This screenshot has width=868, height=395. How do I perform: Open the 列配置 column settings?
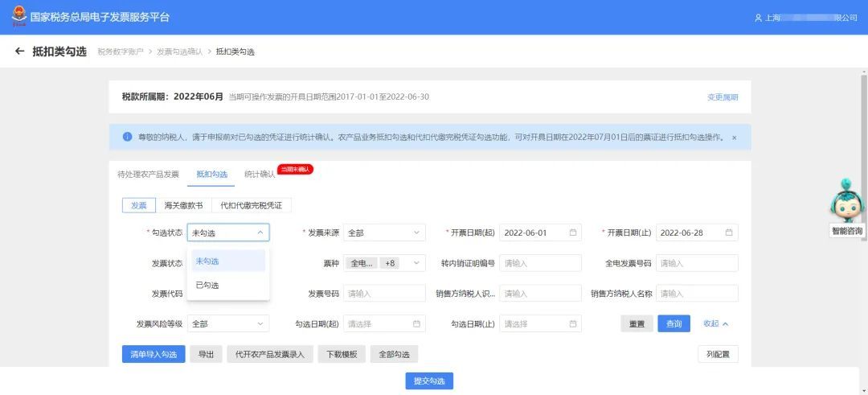[x=718, y=354]
